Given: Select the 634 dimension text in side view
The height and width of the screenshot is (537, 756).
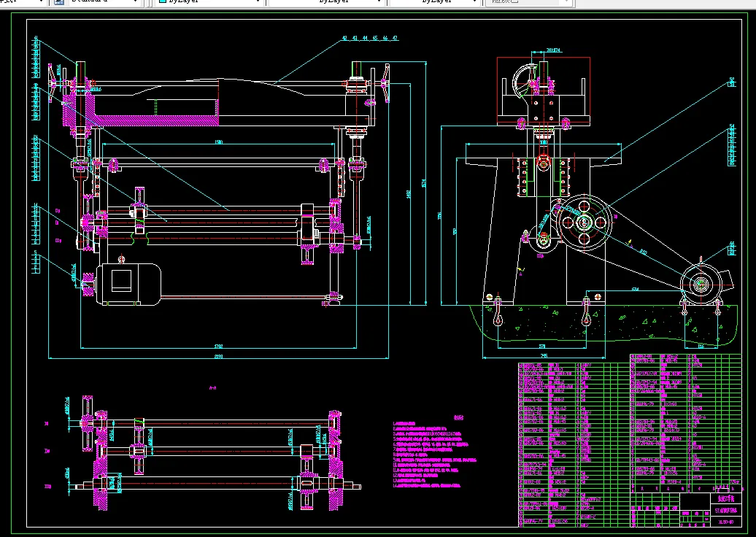Looking at the screenshot, I should [635, 289].
